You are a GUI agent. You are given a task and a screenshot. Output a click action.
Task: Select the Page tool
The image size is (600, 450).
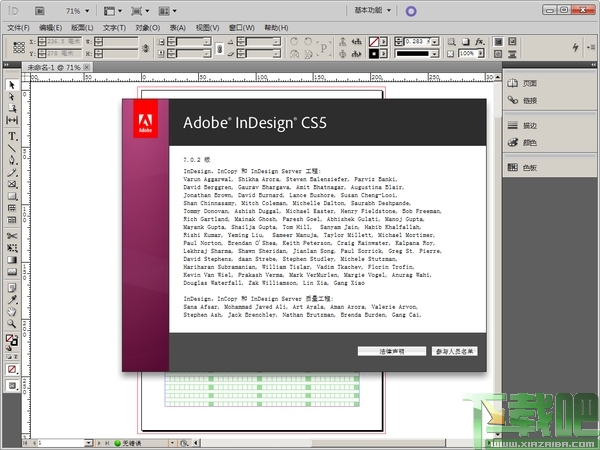(x=11, y=108)
